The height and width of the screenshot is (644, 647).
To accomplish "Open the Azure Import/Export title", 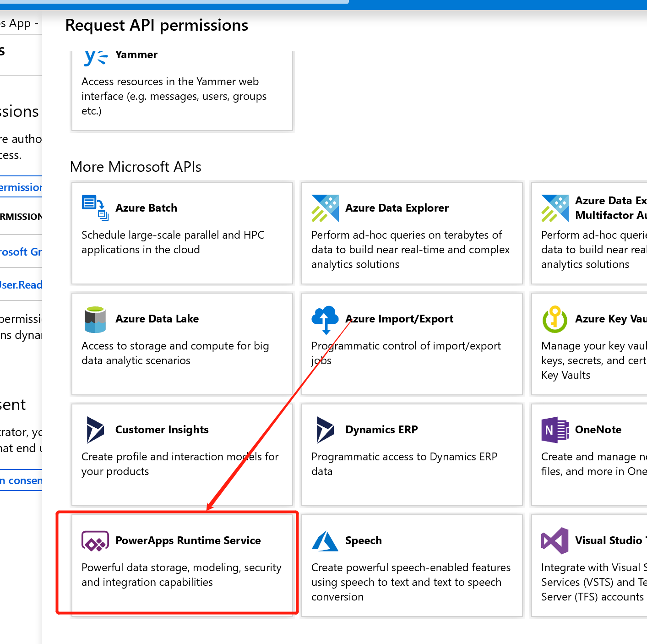I will 399,319.
